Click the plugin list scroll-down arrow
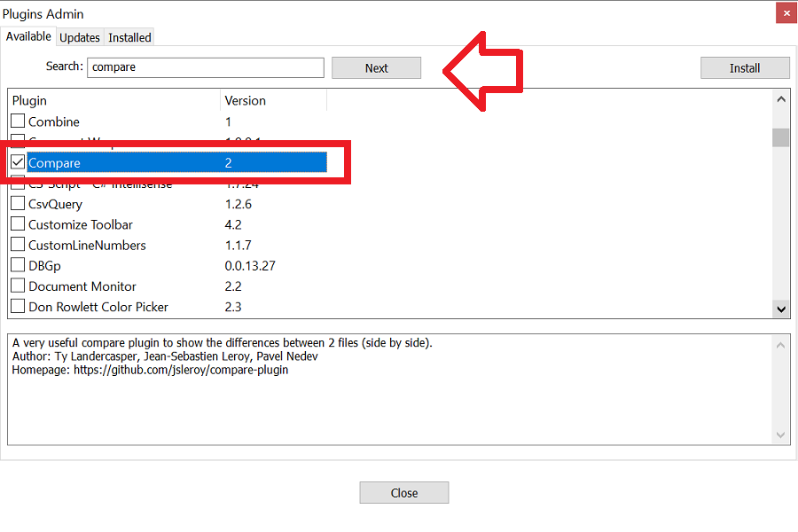This screenshot has width=798, height=532. coord(781,309)
